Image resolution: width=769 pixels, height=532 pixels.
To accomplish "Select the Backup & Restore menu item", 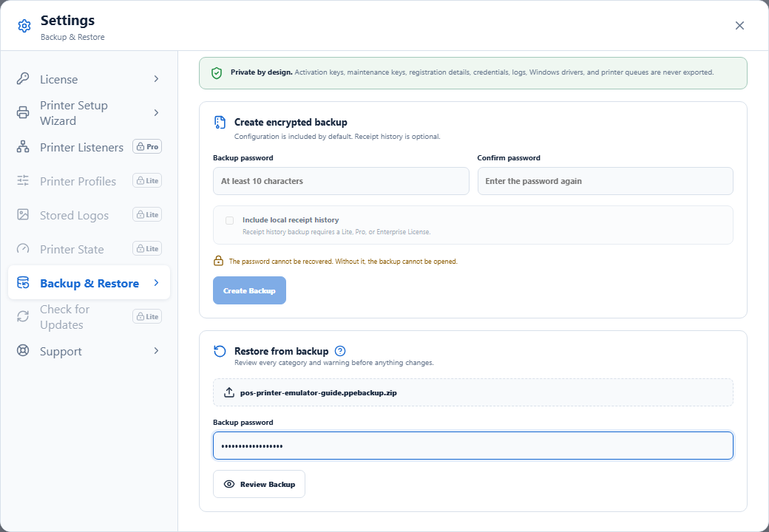I will [x=89, y=283].
